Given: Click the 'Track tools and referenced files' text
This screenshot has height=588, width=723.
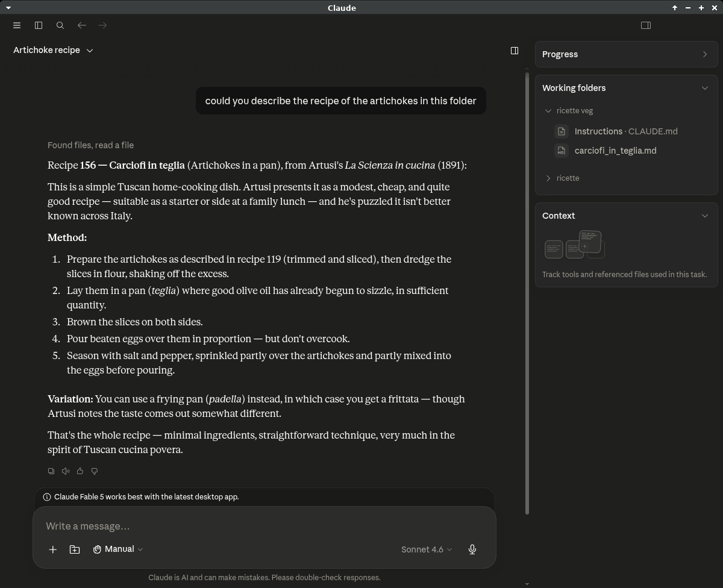Looking at the screenshot, I should point(624,274).
